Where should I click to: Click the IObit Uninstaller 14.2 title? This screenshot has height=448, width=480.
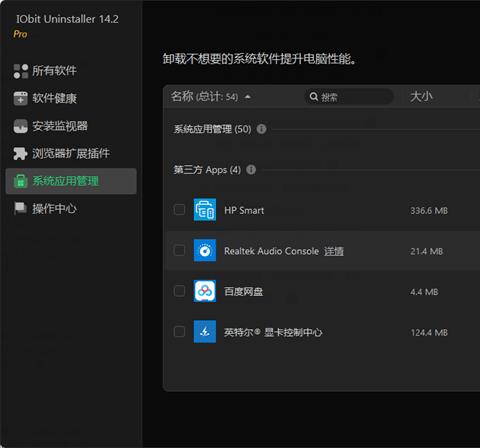(67, 19)
